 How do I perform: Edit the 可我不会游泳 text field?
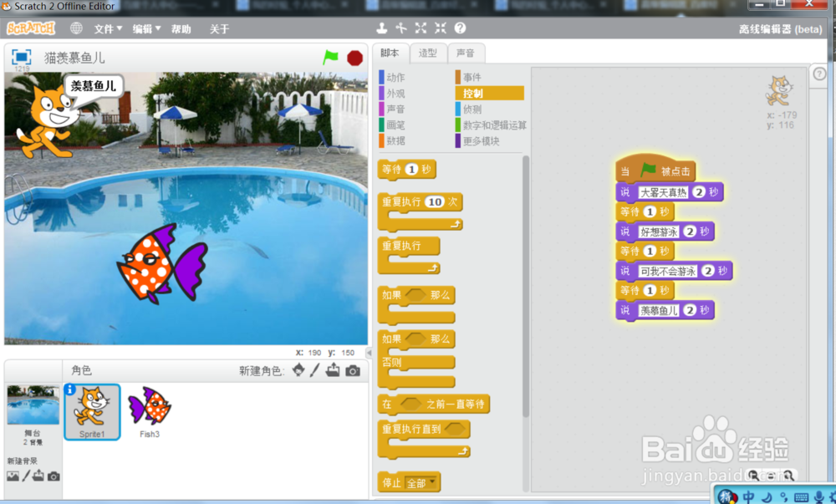coord(667,271)
